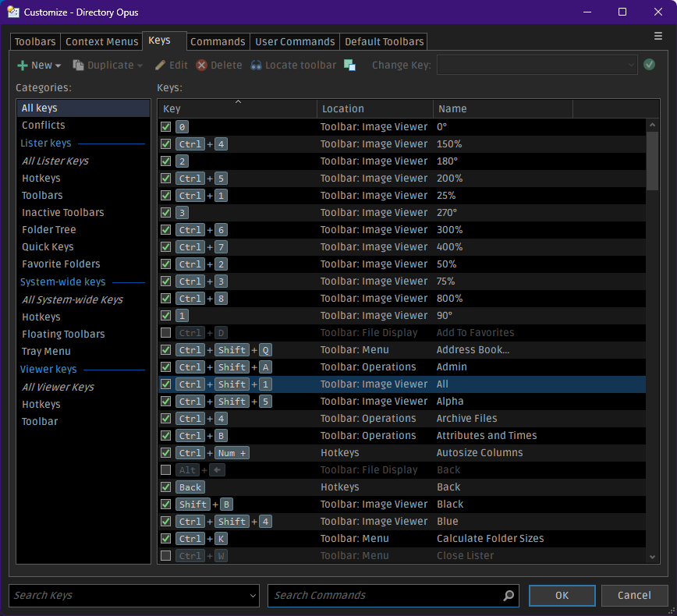Click the scroll up arrow of keys list
This screenshot has height=616, width=677.
[x=652, y=125]
